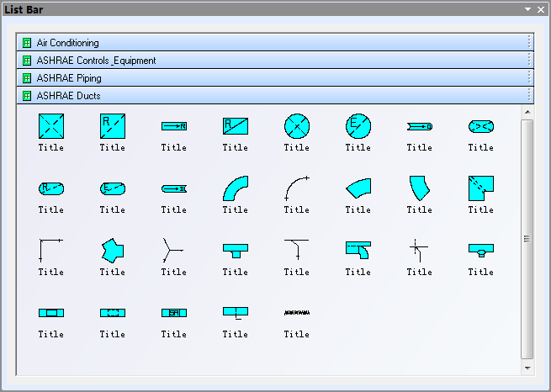Collapse the ASHRAE Ducts library header

point(68,96)
